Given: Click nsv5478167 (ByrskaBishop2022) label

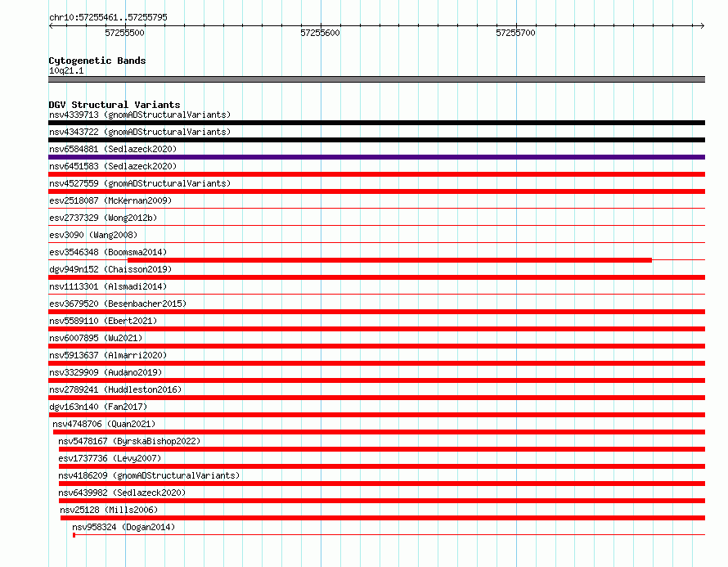Looking at the screenshot, I should 129,441.
